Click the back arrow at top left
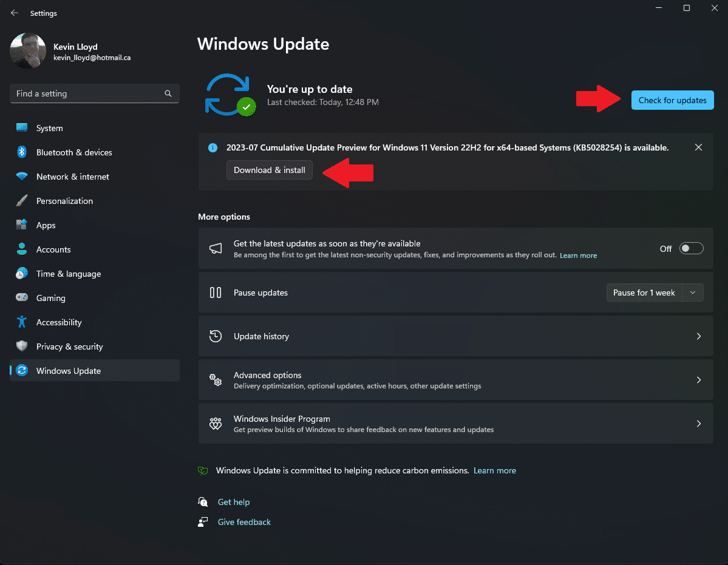Screen dimensions: 728x565 (x=14, y=13)
